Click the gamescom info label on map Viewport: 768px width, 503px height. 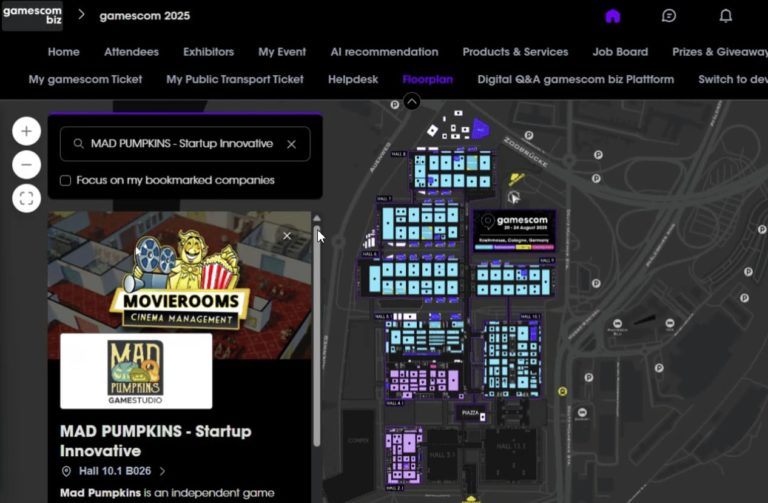point(515,231)
